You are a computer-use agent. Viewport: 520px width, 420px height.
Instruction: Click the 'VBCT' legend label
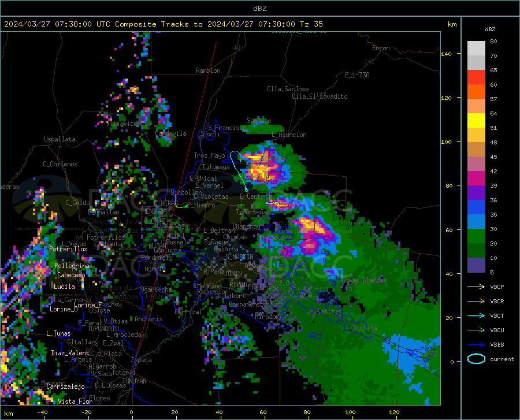coord(497,315)
